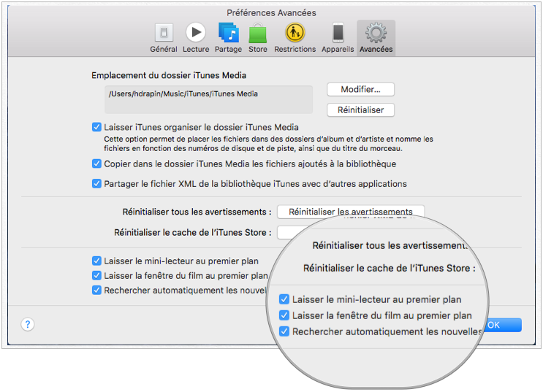This screenshot has height=392, width=543.
Task: Toggle mini-lecteur au premier plan in main dialog
Action: point(96,261)
